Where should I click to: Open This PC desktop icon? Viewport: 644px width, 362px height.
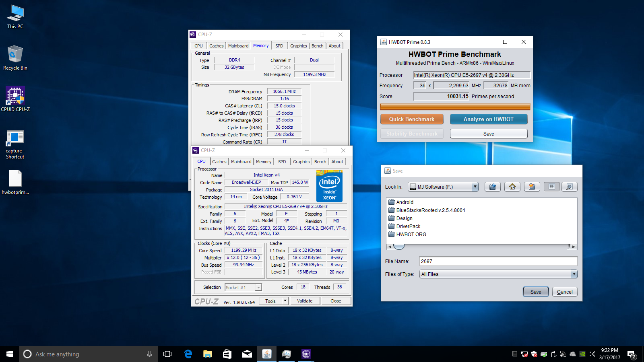tap(15, 17)
